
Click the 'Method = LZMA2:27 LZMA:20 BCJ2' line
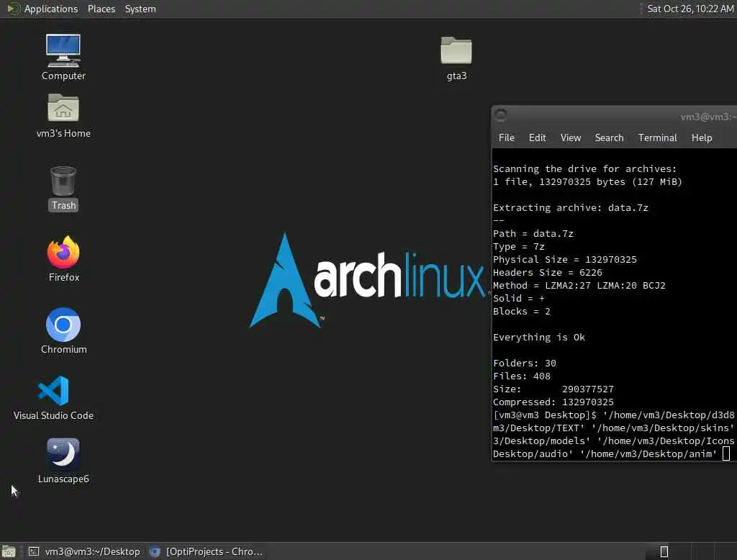tap(579, 286)
